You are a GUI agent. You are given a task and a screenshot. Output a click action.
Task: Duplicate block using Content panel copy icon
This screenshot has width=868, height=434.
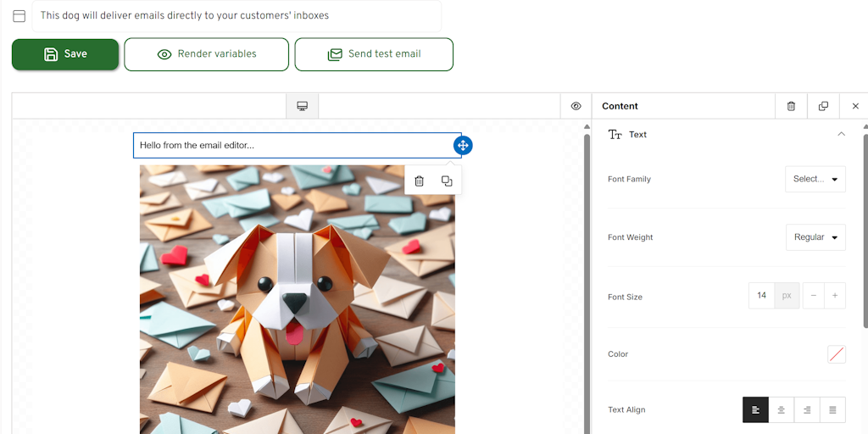point(823,106)
